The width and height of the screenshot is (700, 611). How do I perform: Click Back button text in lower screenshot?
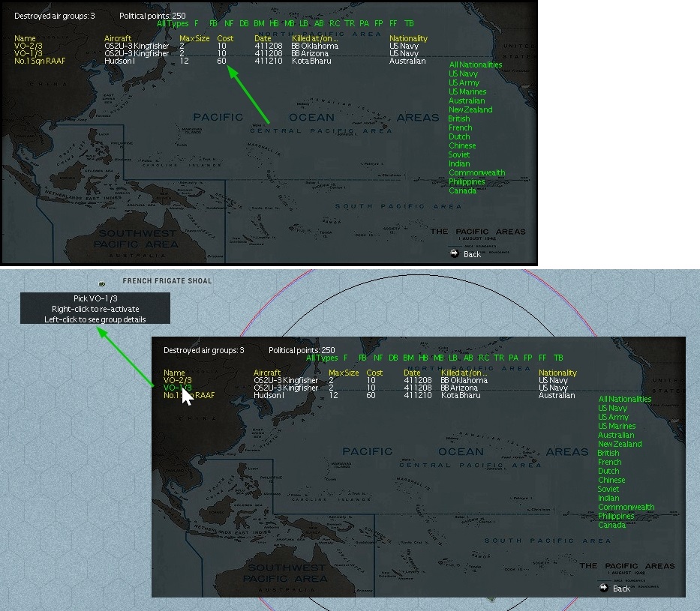(621, 589)
